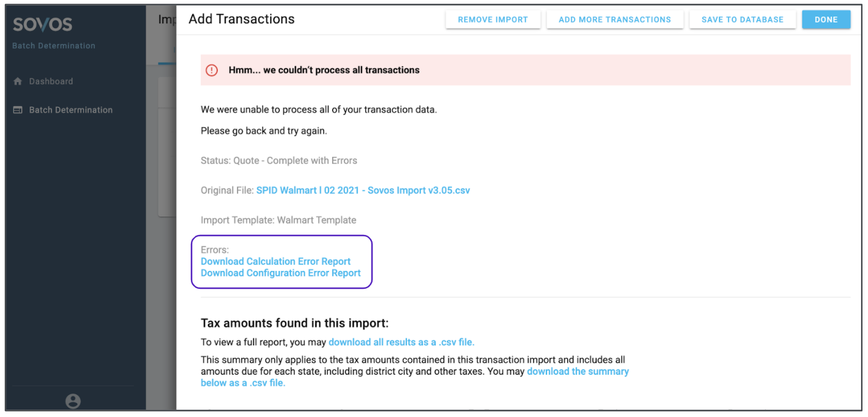Click Add More Transactions button
The height and width of the screenshot is (417, 868).
tap(614, 20)
